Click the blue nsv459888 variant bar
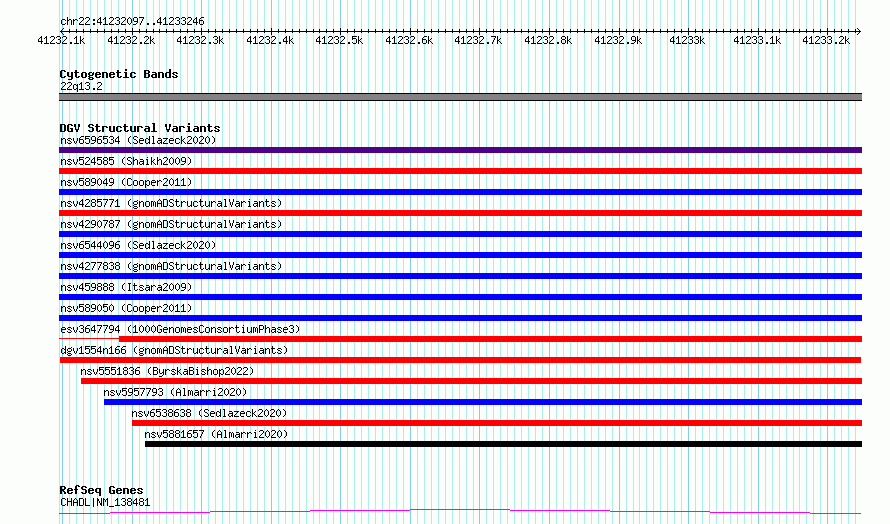Image resolution: width=890 pixels, height=524 pixels. [x=460, y=297]
